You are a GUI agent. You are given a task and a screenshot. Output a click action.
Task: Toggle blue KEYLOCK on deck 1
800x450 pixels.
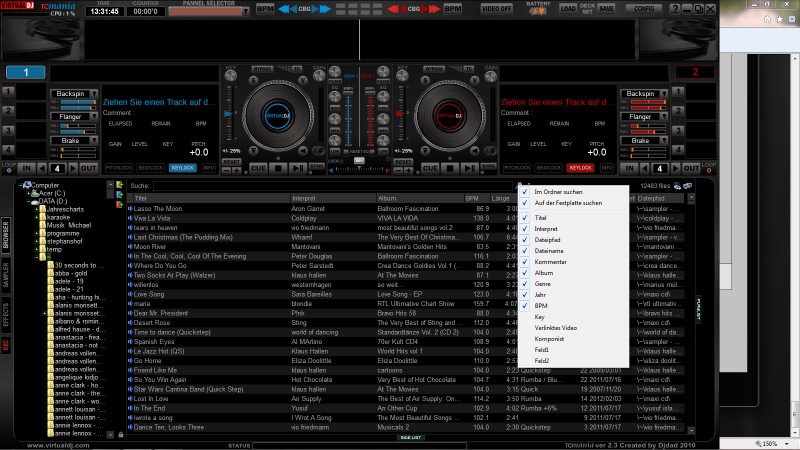(183, 168)
